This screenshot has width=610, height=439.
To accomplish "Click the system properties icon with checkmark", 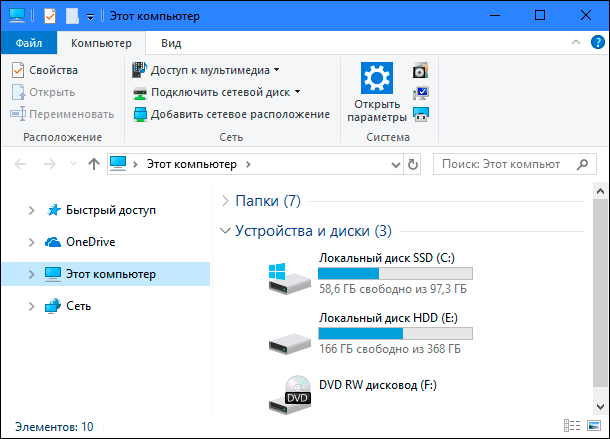I will 421,93.
